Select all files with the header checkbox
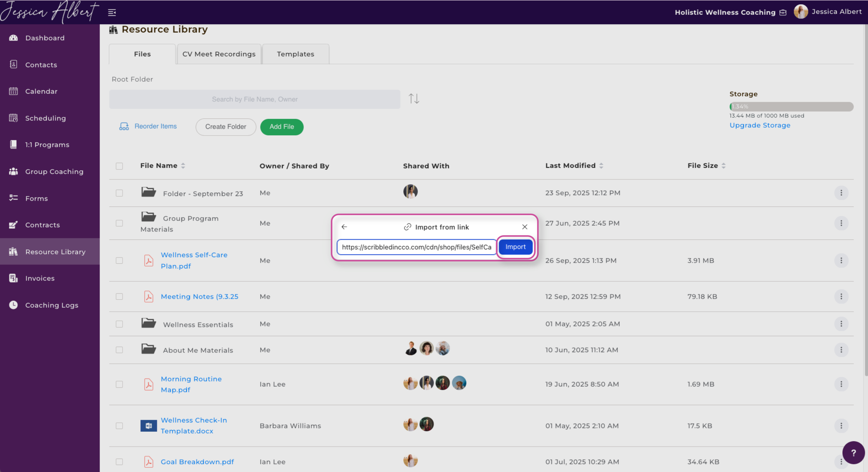The width and height of the screenshot is (868, 472). (x=119, y=166)
